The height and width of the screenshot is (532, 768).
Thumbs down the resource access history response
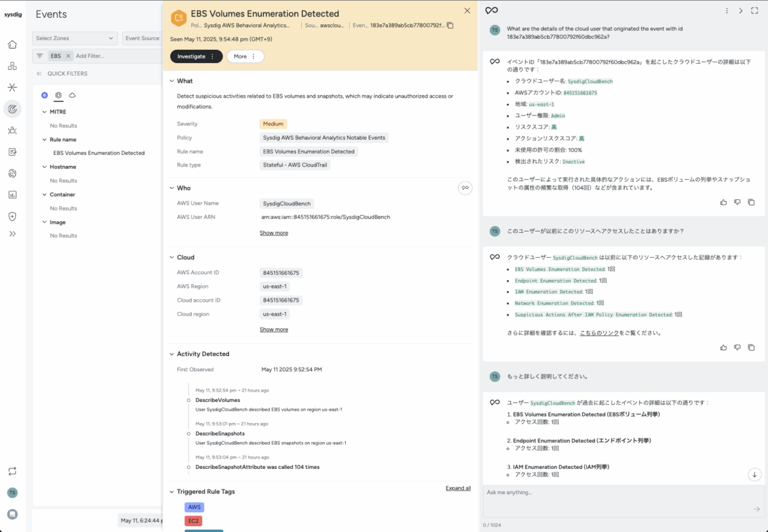click(x=737, y=348)
